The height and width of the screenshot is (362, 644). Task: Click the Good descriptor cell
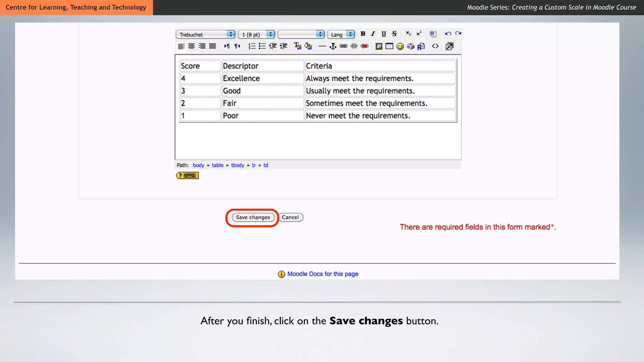[263, 91]
